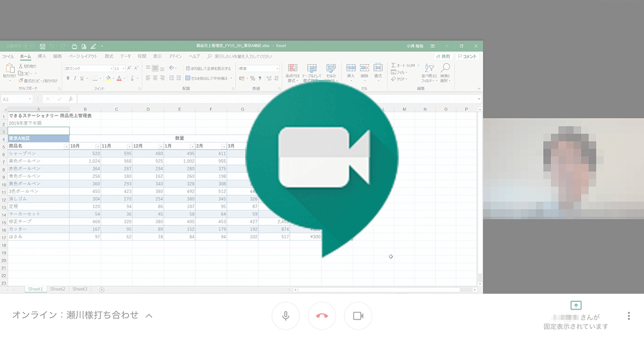Click the Name Box showing A3
Viewport: 644px width, 338px height.
(x=17, y=99)
